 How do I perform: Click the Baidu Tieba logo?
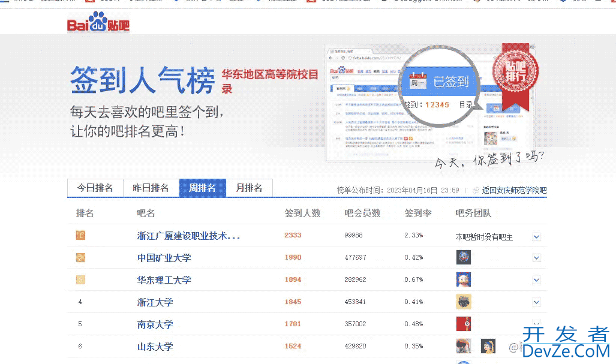pos(98,22)
